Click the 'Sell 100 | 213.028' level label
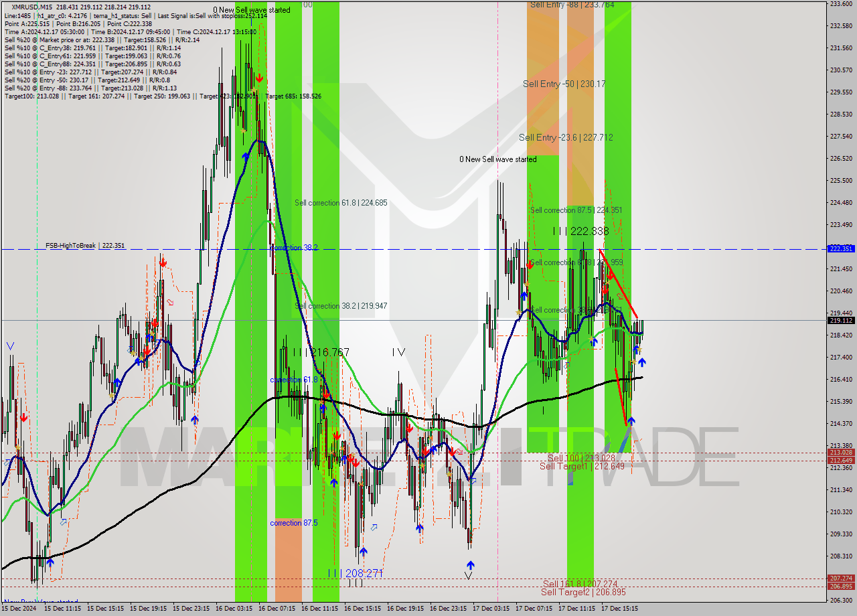The image size is (857, 616). (x=581, y=458)
